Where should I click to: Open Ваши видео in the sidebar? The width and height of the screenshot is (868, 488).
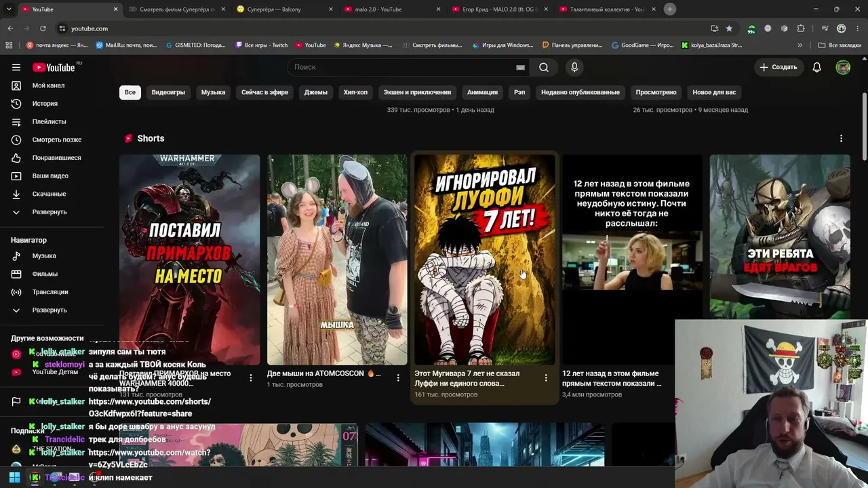(x=50, y=176)
